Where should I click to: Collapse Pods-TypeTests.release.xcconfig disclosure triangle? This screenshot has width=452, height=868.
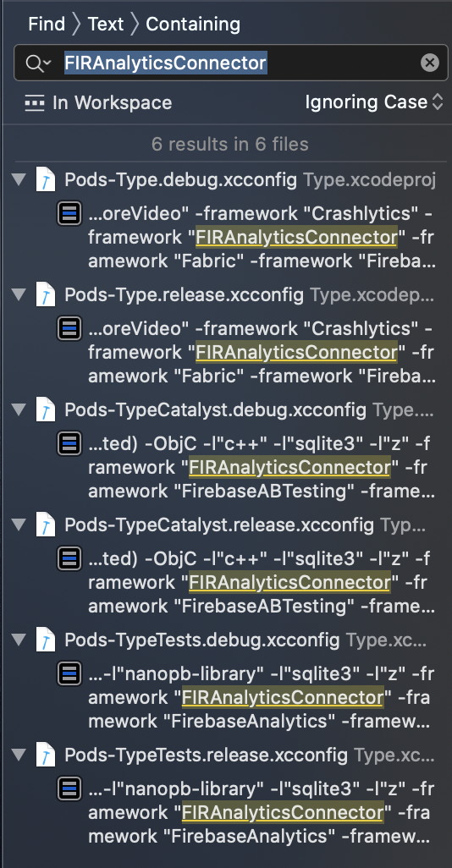click(x=20, y=754)
